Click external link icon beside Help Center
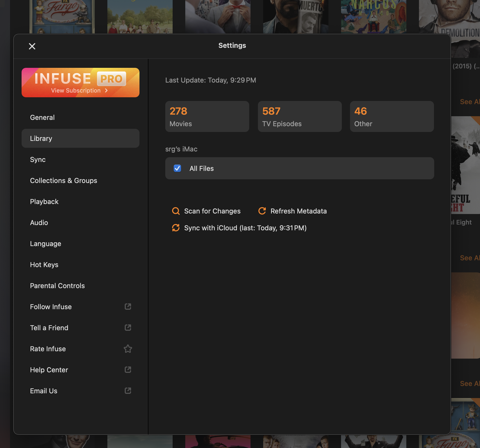The height and width of the screenshot is (448, 480). pos(128,370)
